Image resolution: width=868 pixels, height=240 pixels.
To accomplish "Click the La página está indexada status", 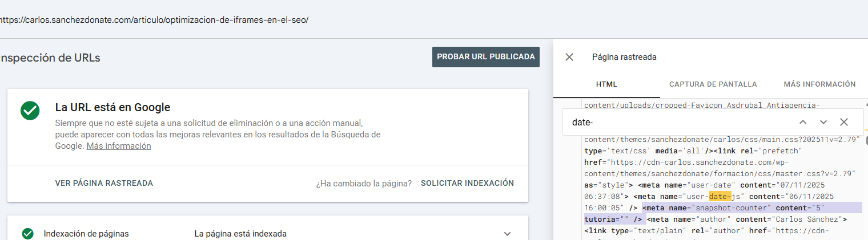I will (x=240, y=234).
